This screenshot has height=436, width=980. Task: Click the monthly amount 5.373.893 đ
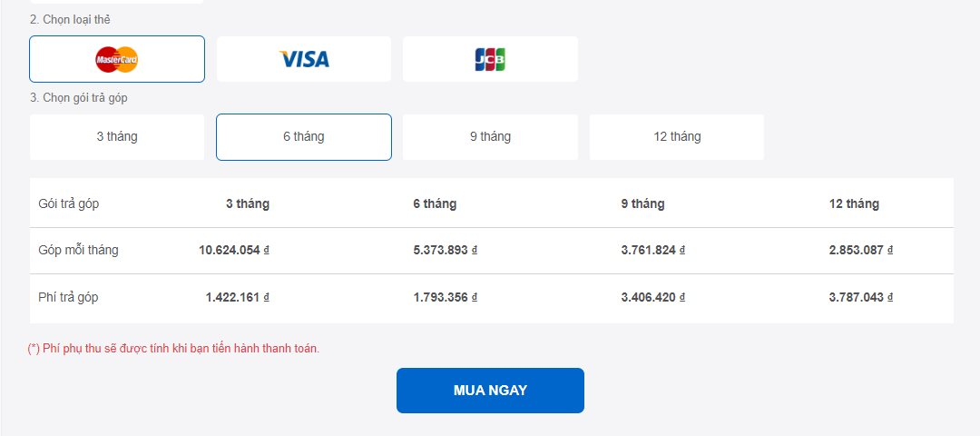tap(445, 251)
